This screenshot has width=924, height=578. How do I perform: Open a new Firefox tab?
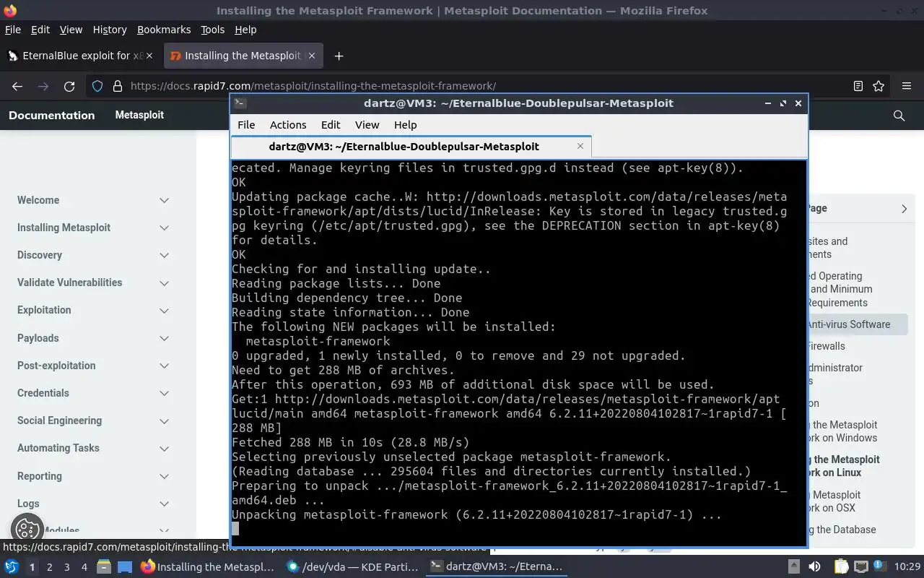tap(339, 56)
